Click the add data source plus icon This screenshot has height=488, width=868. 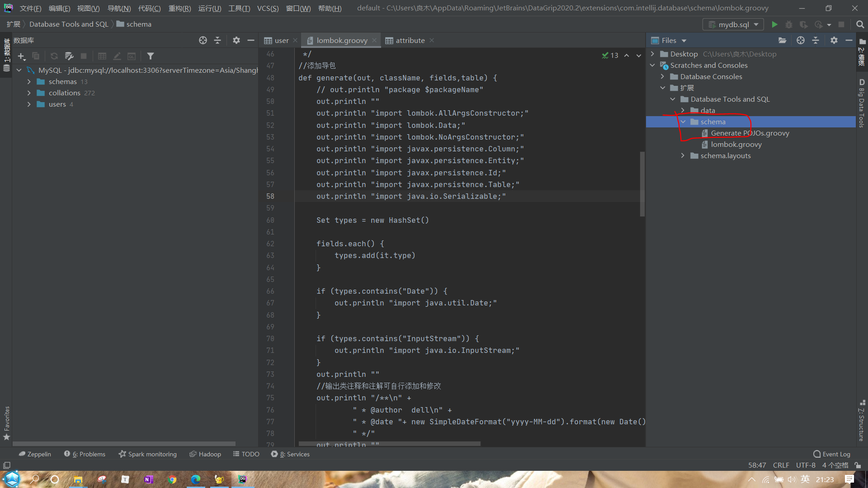(x=21, y=56)
